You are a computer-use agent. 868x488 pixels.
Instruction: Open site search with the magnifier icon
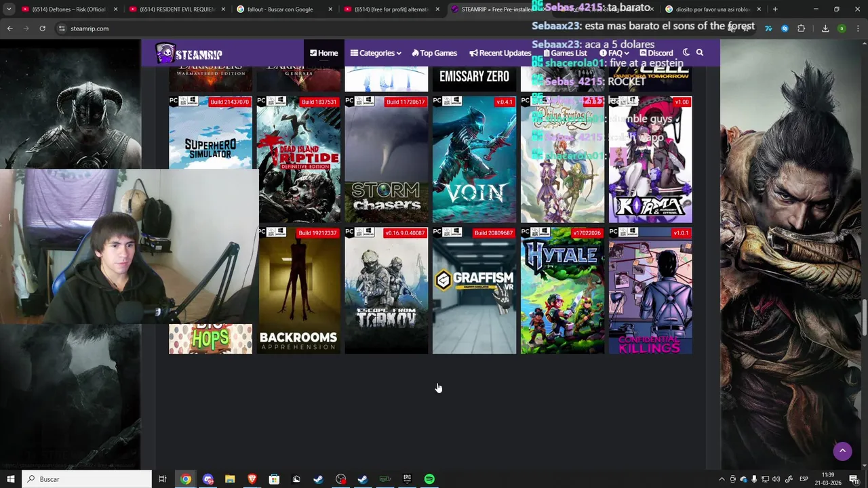click(x=700, y=53)
